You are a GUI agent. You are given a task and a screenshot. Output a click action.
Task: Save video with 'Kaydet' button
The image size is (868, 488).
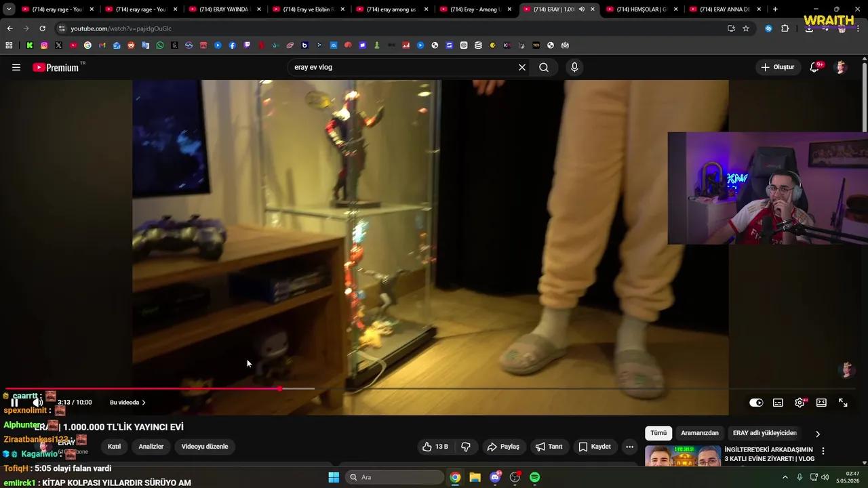click(594, 447)
